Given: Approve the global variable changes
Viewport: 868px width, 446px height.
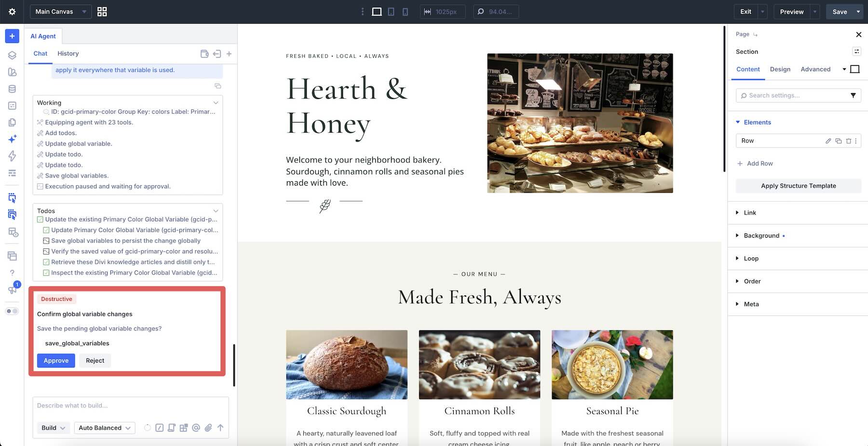Looking at the screenshot, I should (56, 361).
